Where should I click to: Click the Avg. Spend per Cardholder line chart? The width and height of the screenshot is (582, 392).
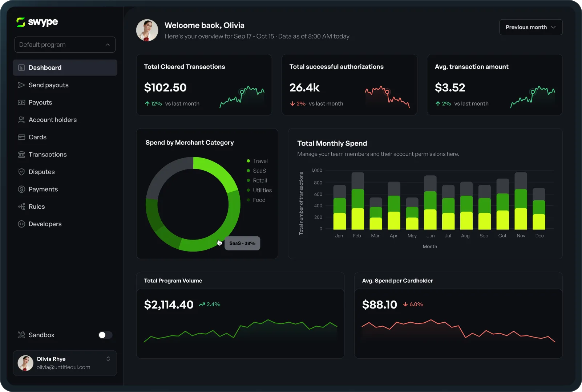(458, 331)
